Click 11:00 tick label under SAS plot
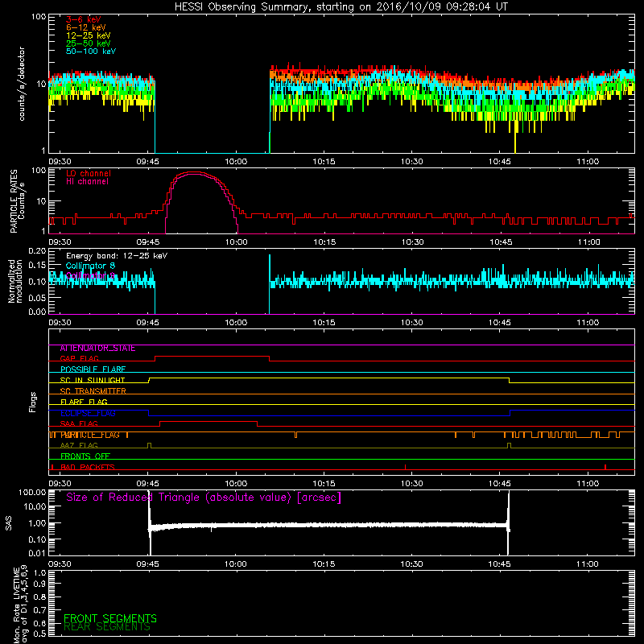This screenshot has width=644, height=644. (588, 564)
